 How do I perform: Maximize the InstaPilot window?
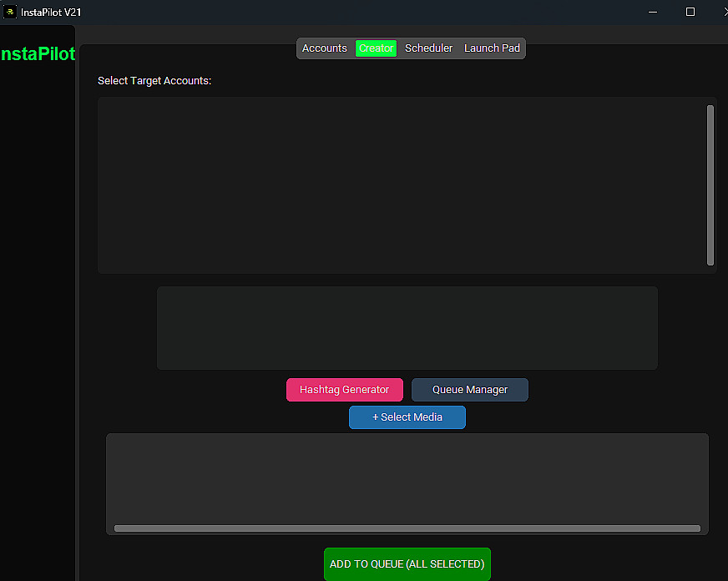tap(690, 12)
